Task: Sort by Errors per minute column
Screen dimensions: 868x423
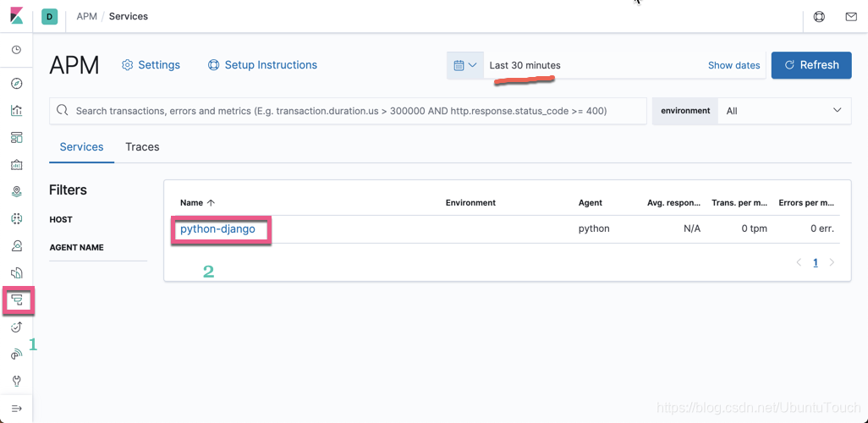Action: click(806, 203)
